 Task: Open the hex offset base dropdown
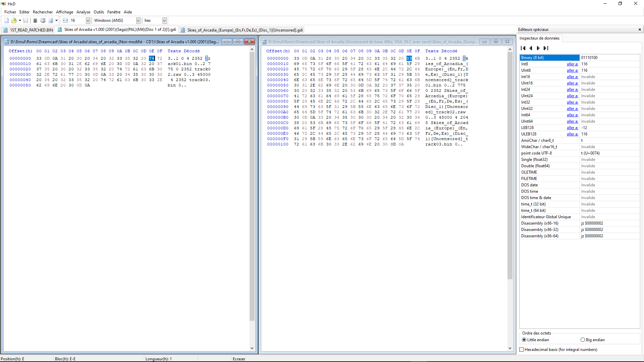(164, 20)
